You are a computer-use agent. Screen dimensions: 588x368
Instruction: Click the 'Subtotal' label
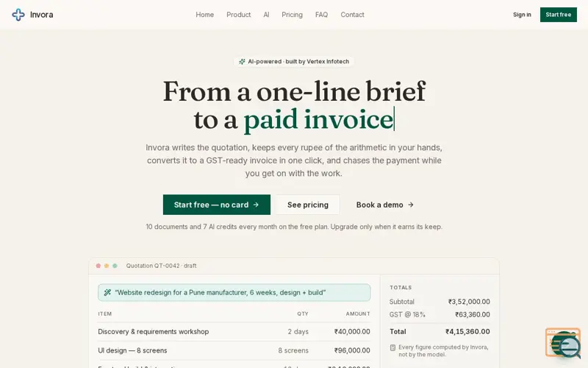[x=401, y=302]
